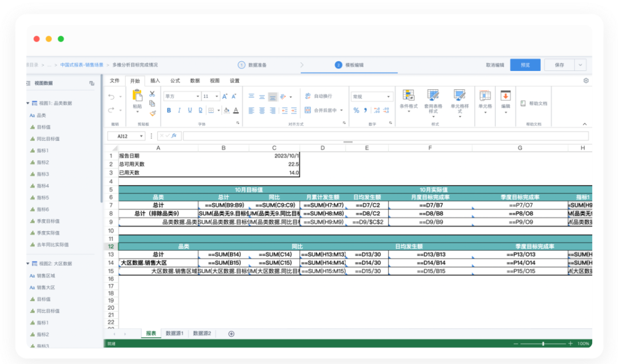Click the Cut scissors icon
The height and width of the screenshot is (364, 618).
(x=152, y=94)
